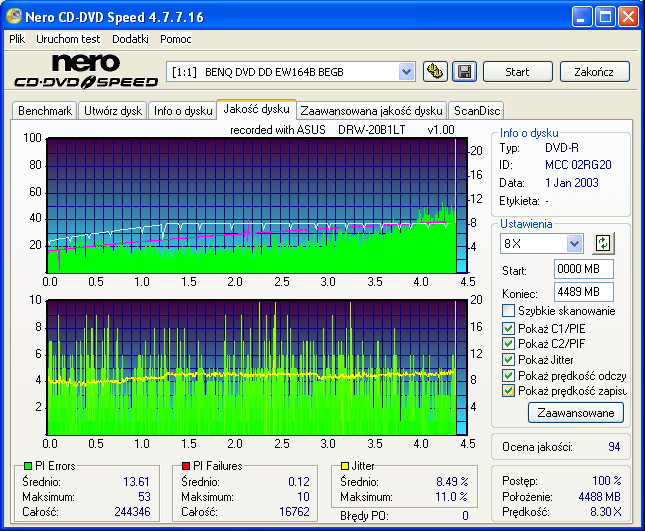
Task: Click the Błędy PO value 0
Action: click(x=465, y=515)
